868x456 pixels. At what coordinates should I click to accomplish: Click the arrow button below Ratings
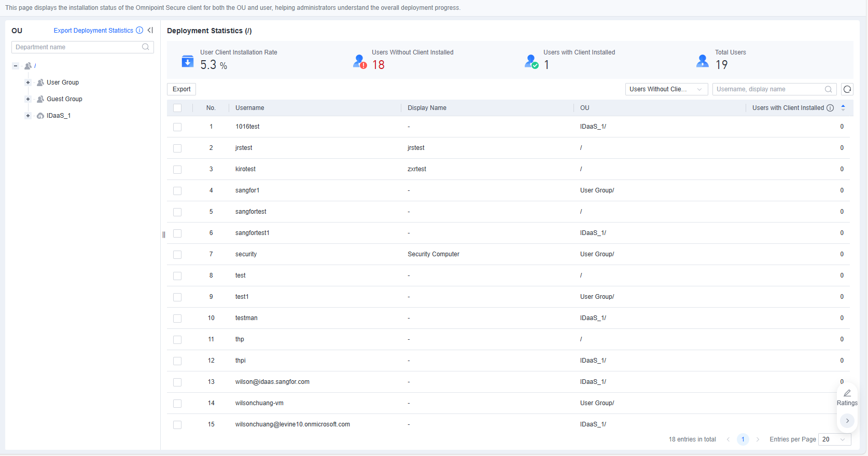pyautogui.click(x=847, y=421)
